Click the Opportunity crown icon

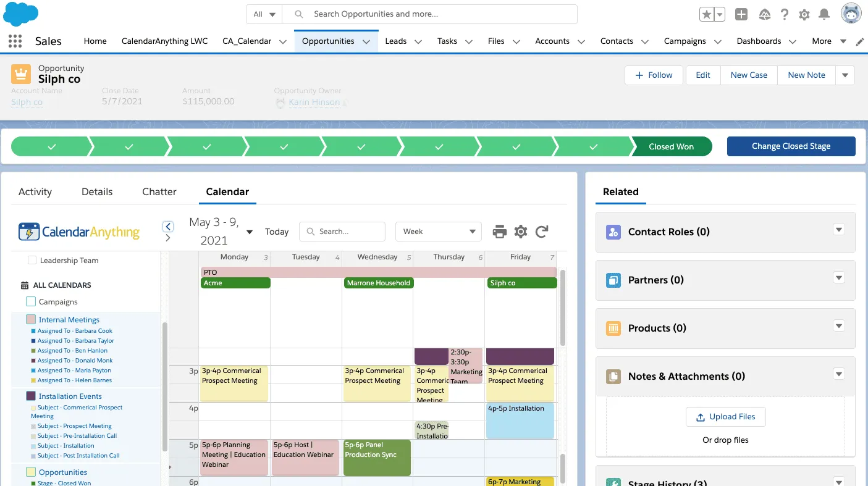(x=21, y=74)
